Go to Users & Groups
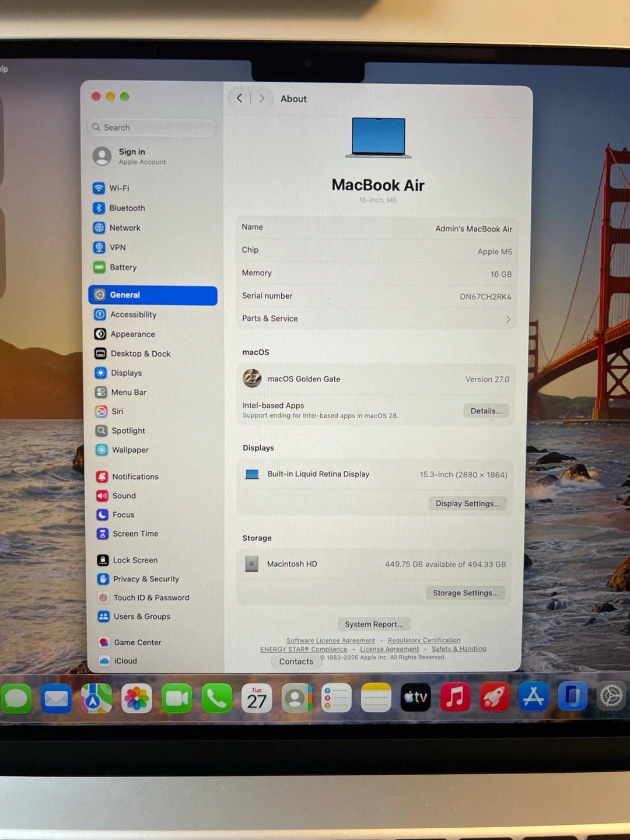Screen dimensions: 630x840 click(x=157, y=616)
